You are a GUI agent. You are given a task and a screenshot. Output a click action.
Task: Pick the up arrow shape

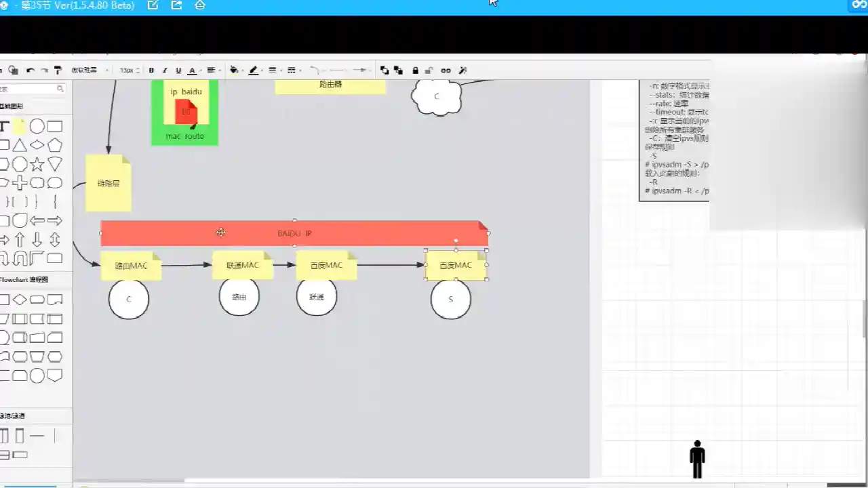pos(20,240)
